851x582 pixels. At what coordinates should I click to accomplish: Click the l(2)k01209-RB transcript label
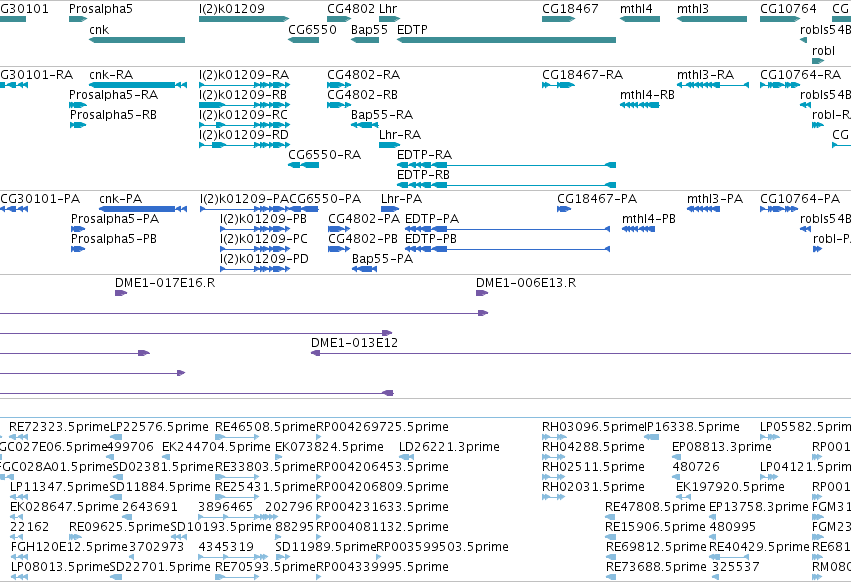(243, 94)
